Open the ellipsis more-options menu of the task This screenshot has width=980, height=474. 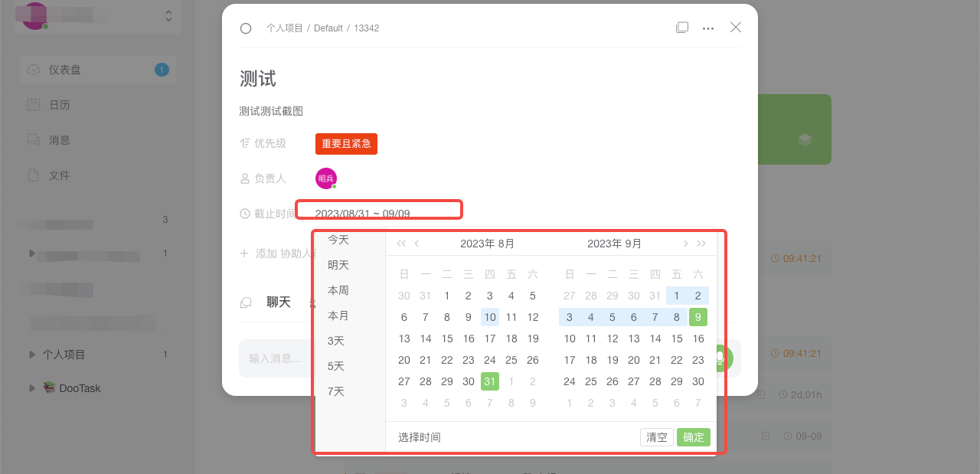(709, 28)
